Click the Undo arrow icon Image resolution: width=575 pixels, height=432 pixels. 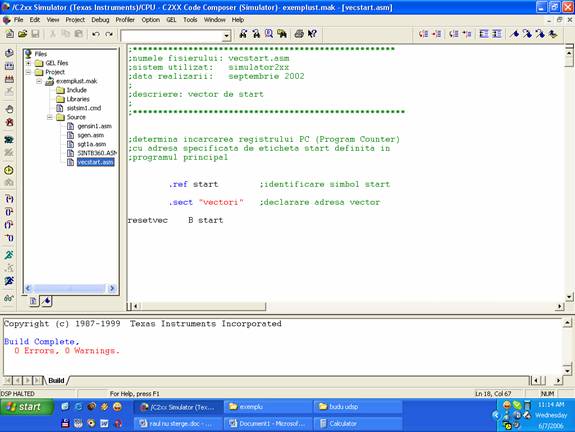[x=96, y=34]
